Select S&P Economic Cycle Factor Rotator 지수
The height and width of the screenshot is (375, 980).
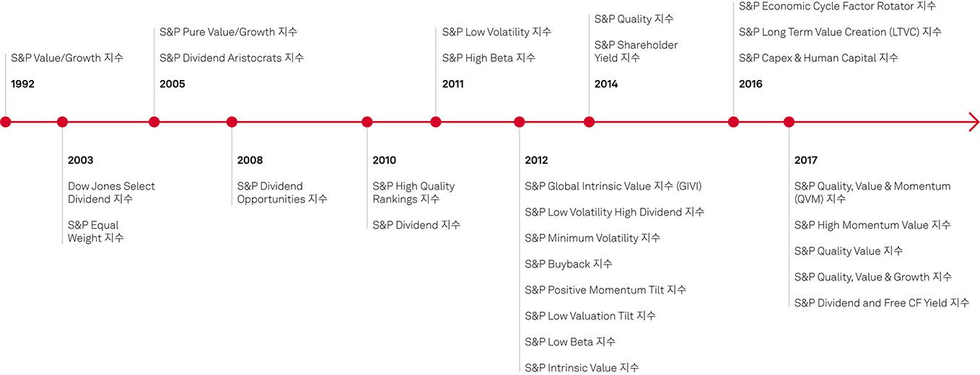[837, 6]
